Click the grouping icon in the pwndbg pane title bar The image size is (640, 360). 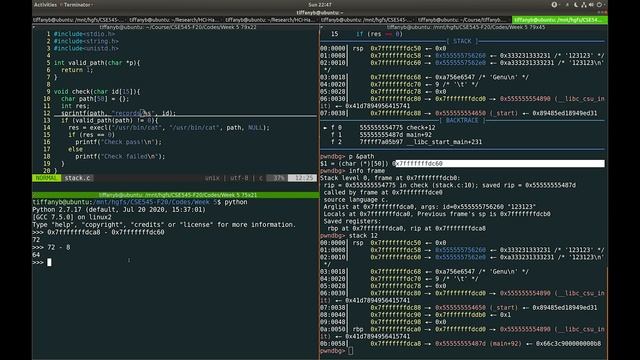322,27
